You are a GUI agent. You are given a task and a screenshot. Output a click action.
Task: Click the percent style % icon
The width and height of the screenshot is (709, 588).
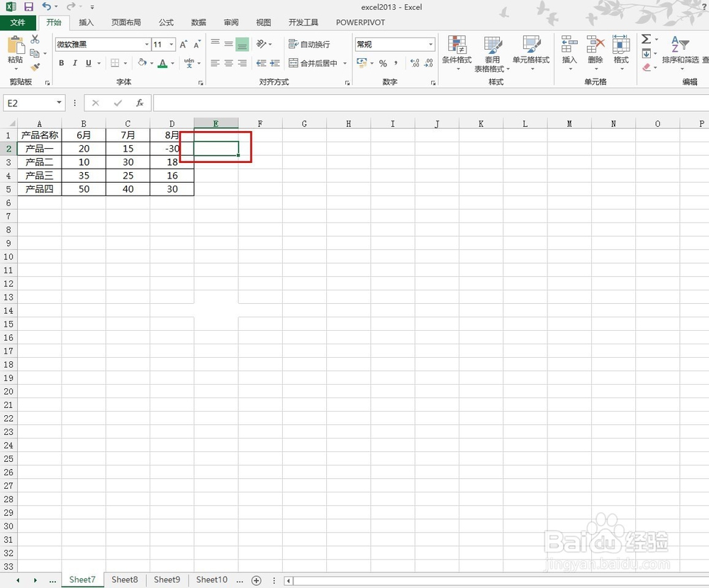(x=382, y=63)
